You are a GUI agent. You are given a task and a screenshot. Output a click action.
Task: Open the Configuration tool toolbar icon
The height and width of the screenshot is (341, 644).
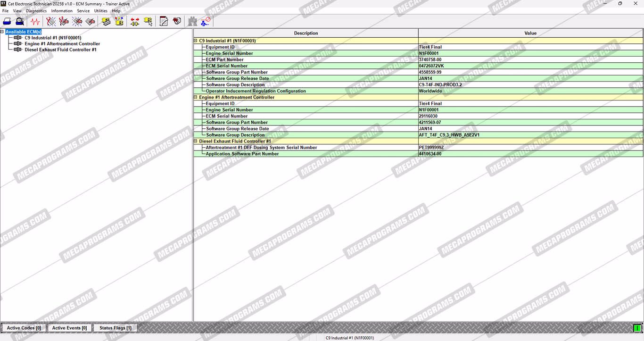119,21
